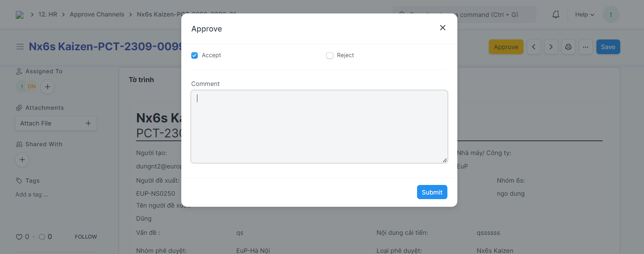Click the Save button
Image resolution: width=644 pixels, height=254 pixels.
click(x=608, y=47)
